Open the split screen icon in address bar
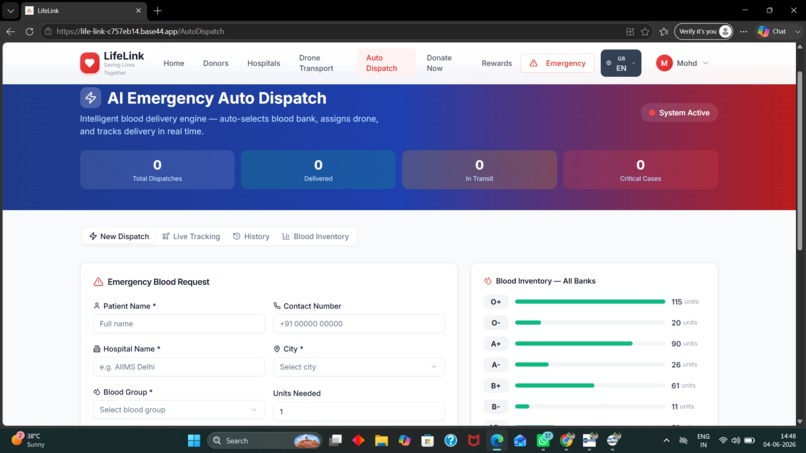This screenshot has width=806, height=453. coord(630,31)
